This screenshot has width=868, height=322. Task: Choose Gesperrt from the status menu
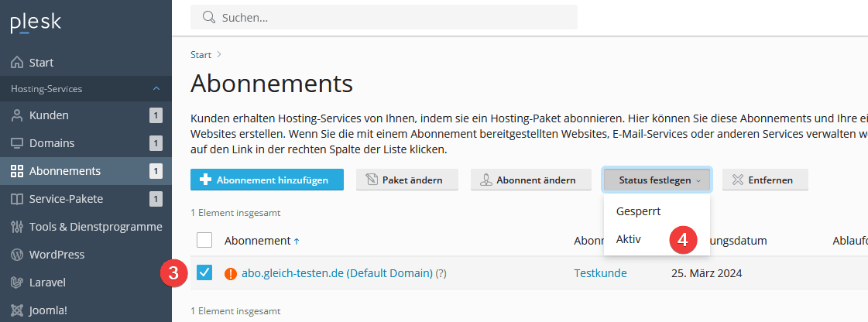(x=638, y=211)
